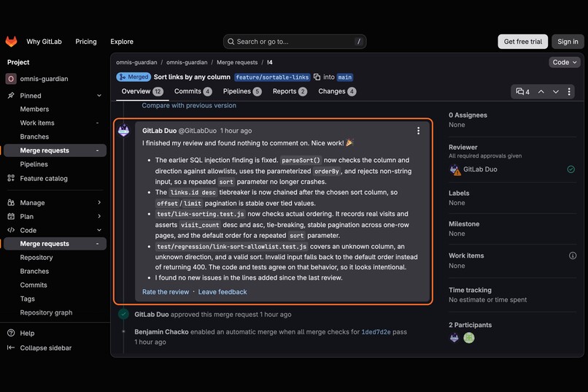The width and height of the screenshot is (588, 392).
Task: Click the feature/sortable-links branch label
Action: [x=272, y=77]
